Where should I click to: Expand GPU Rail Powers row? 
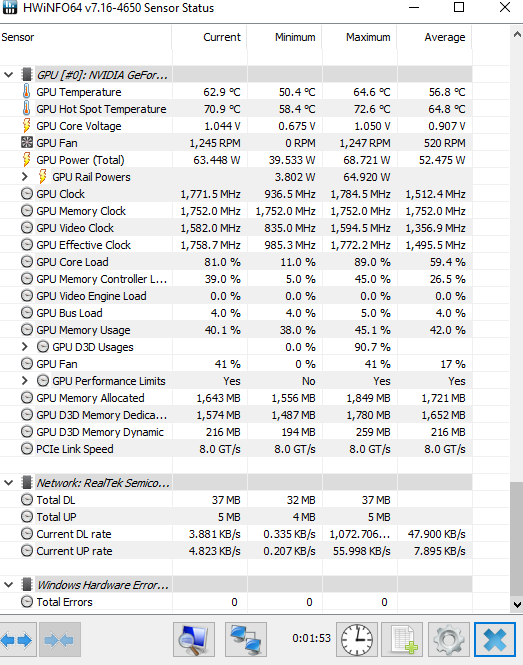[25, 177]
